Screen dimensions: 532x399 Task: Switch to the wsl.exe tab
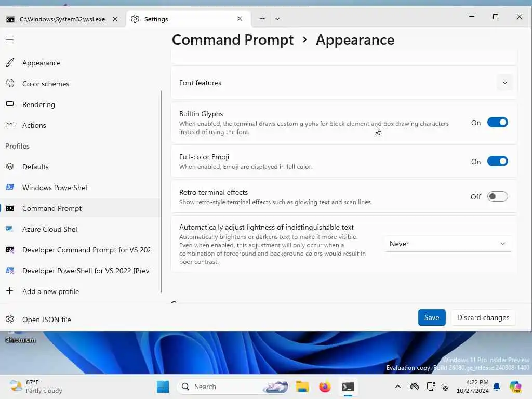[62, 19]
